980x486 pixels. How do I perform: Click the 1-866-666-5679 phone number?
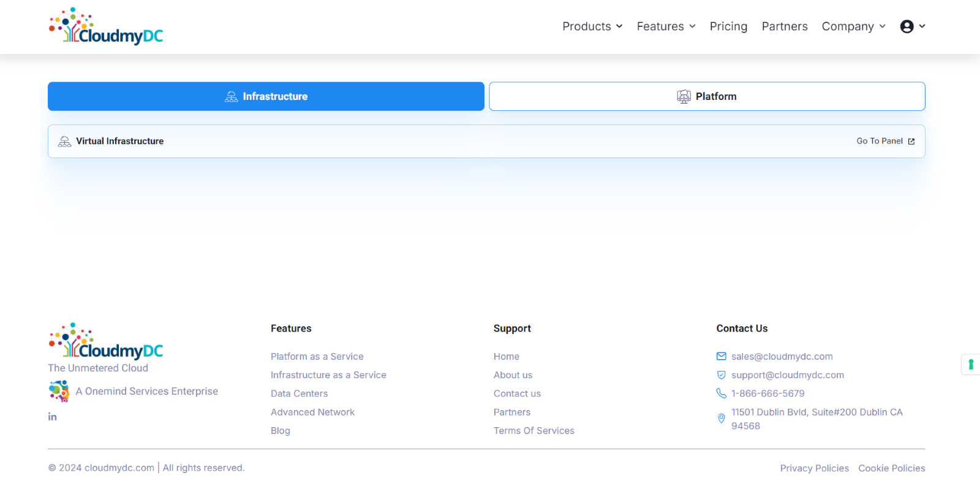pyautogui.click(x=768, y=393)
